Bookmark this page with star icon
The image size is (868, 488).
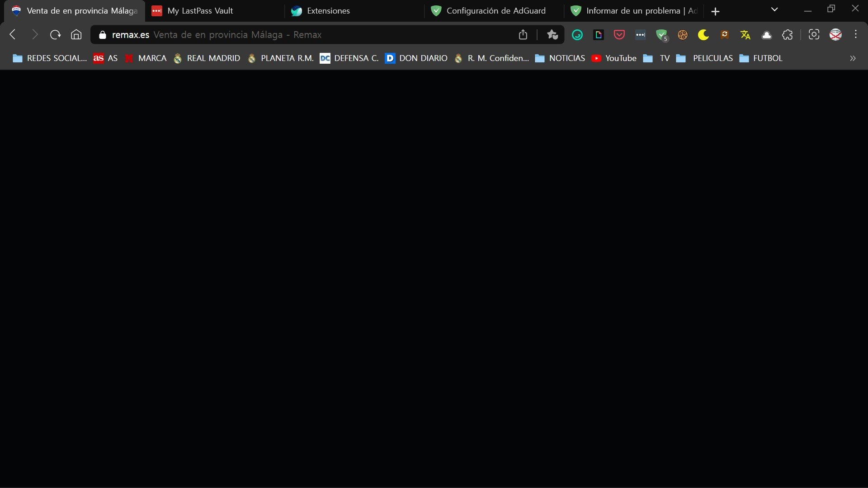click(552, 35)
